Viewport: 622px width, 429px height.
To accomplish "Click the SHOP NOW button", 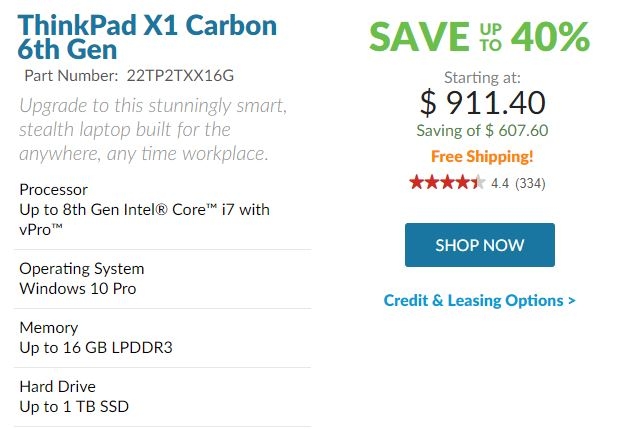I will (480, 245).
